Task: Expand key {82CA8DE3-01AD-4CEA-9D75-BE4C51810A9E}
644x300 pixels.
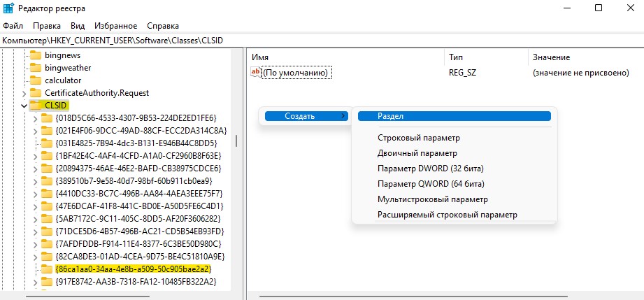Action: [x=35, y=257]
